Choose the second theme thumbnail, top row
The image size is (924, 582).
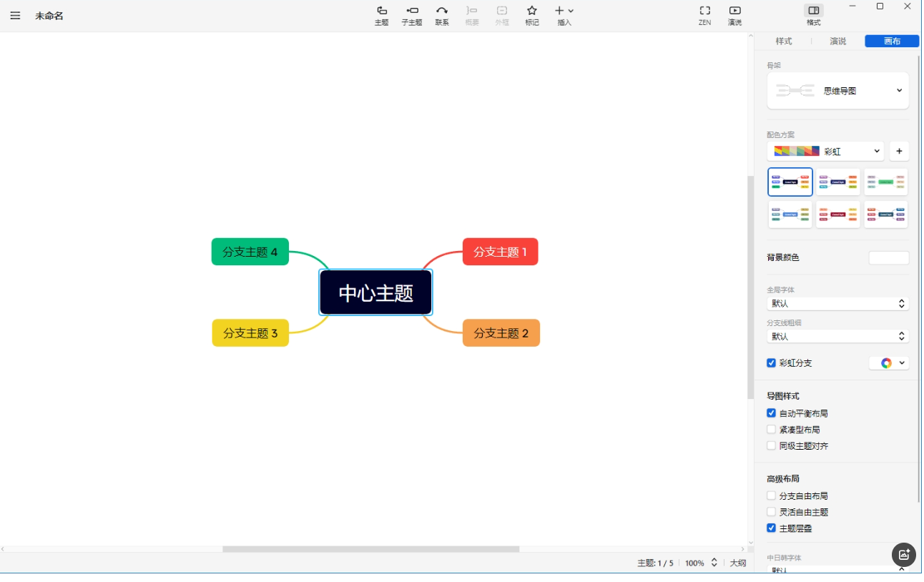click(x=838, y=182)
